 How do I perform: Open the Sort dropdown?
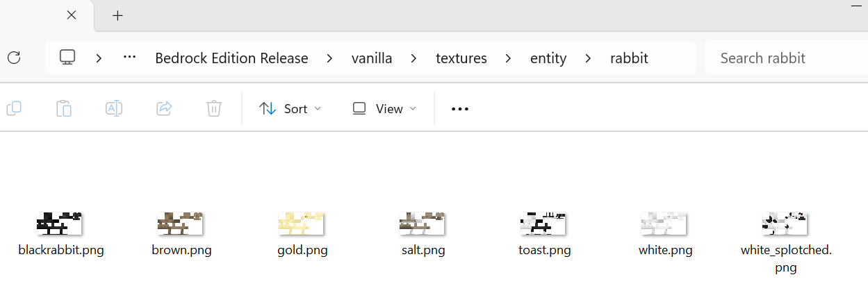(x=290, y=108)
